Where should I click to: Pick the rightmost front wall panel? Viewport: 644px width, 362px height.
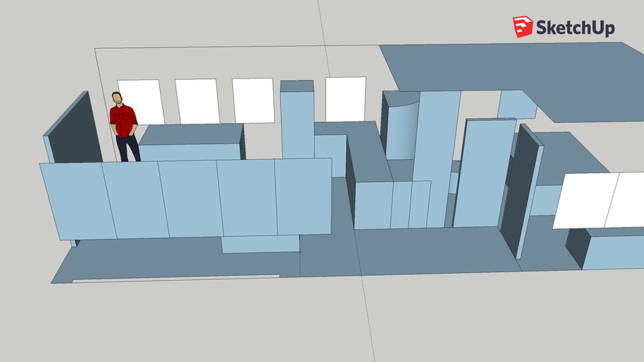304,196
